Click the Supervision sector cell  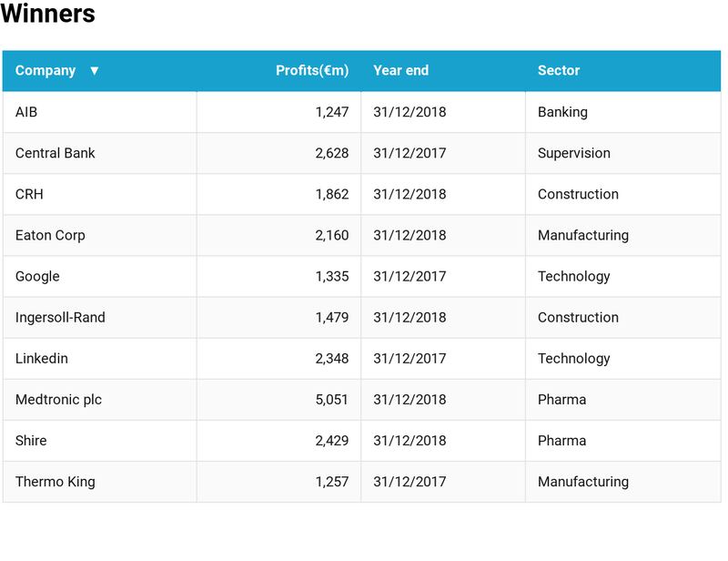point(574,153)
